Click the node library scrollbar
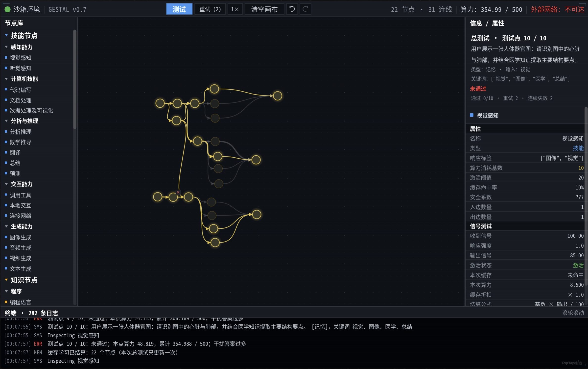Viewport: 588px width, 369px height. click(x=75, y=79)
